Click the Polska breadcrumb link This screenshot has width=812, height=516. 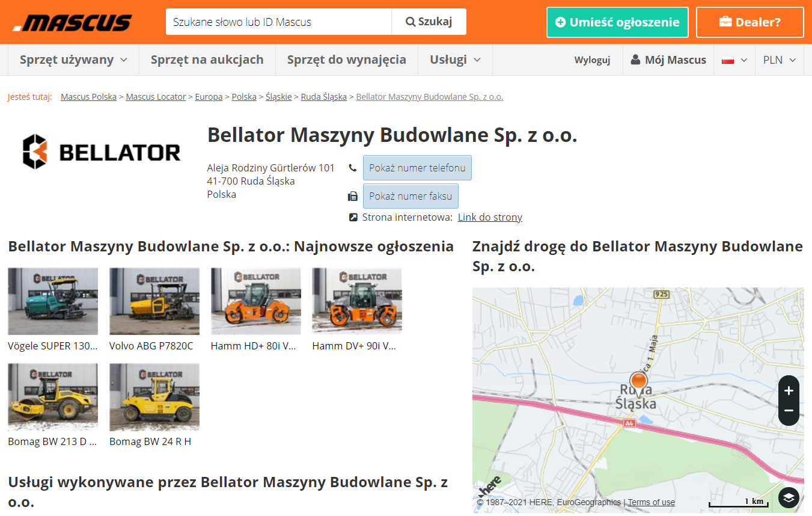244,97
